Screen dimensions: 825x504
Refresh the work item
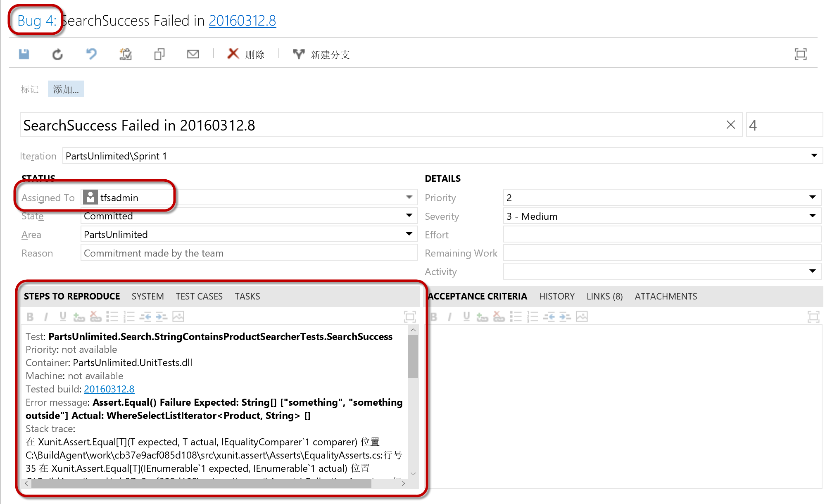coord(57,54)
